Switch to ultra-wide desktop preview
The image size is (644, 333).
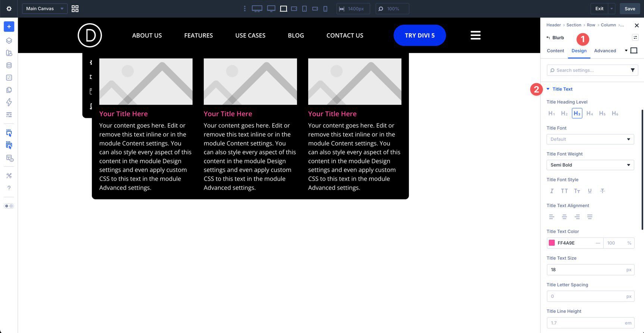point(257,9)
